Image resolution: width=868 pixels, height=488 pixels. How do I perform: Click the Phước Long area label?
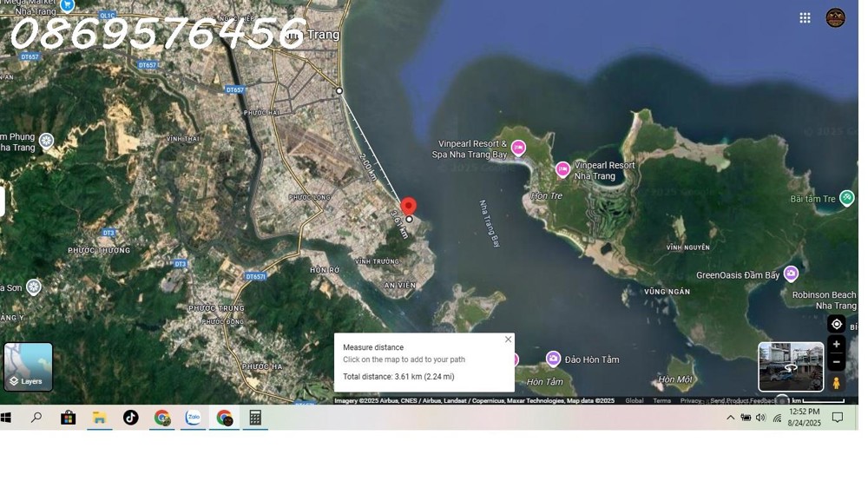(310, 197)
